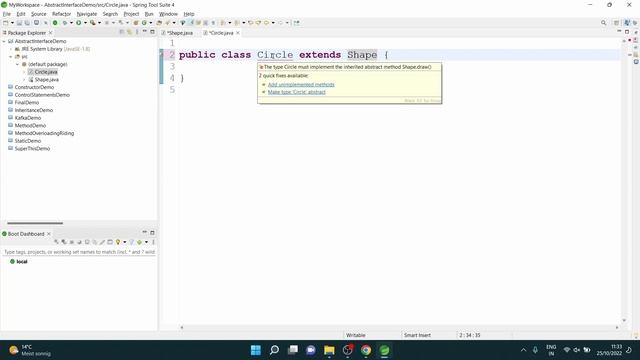Image resolution: width=640 pixels, height=360 pixels.
Task: Select the local node in Boot Dashboard
Action: tap(18, 262)
